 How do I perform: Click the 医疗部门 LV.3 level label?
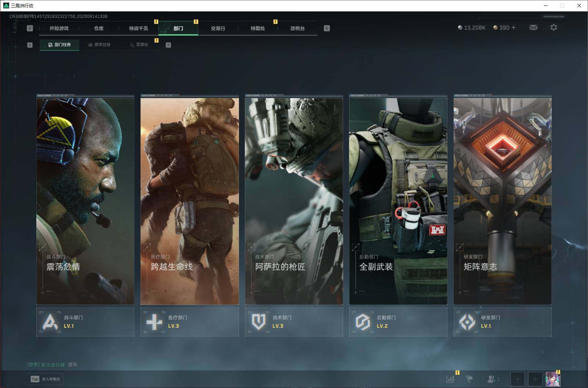pyautogui.click(x=174, y=326)
